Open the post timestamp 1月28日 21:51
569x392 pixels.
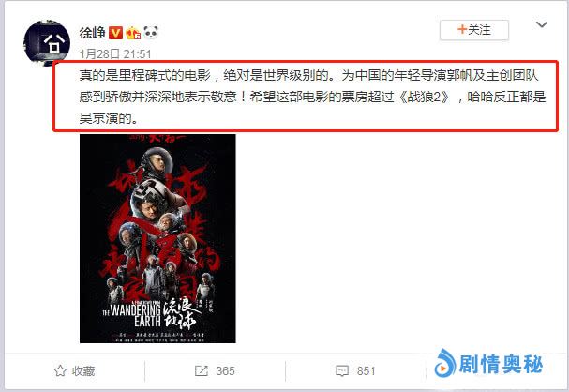pyautogui.click(x=115, y=54)
